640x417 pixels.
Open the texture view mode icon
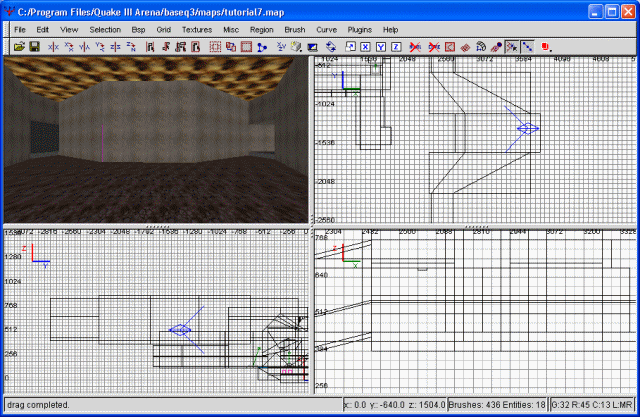(297, 47)
